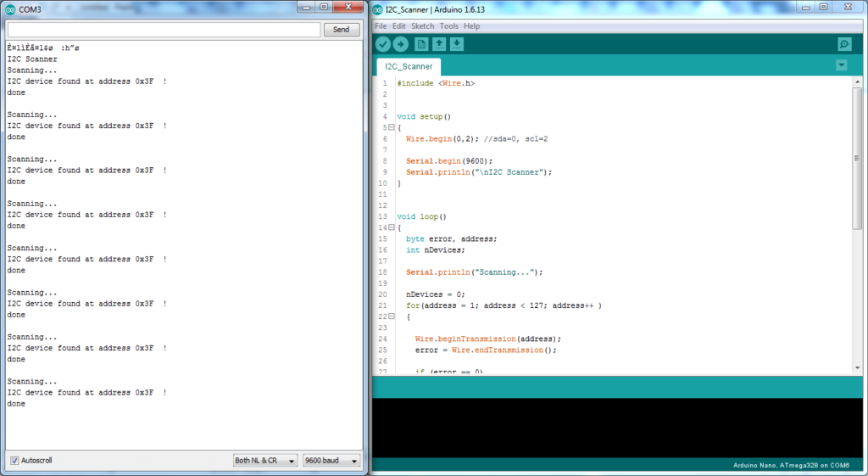
Task: Open Serial Monitor magnifier icon
Action: [844, 44]
